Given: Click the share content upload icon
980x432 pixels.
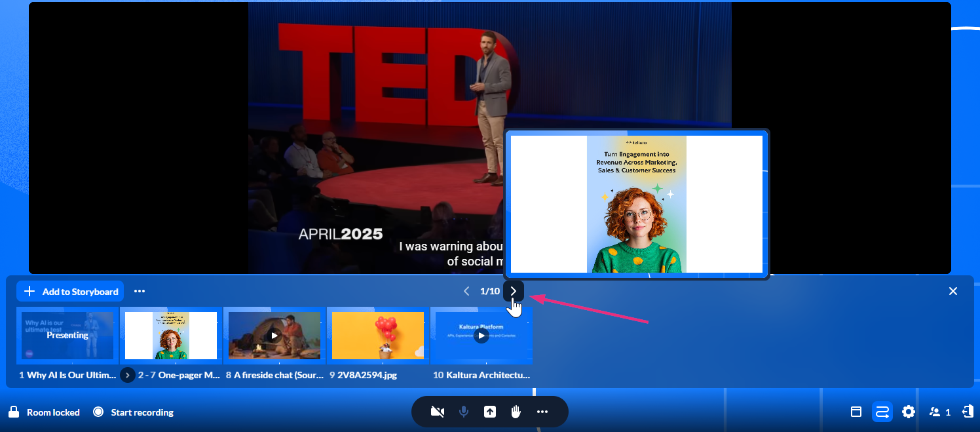Looking at the screenshot, I should (490, 412).
